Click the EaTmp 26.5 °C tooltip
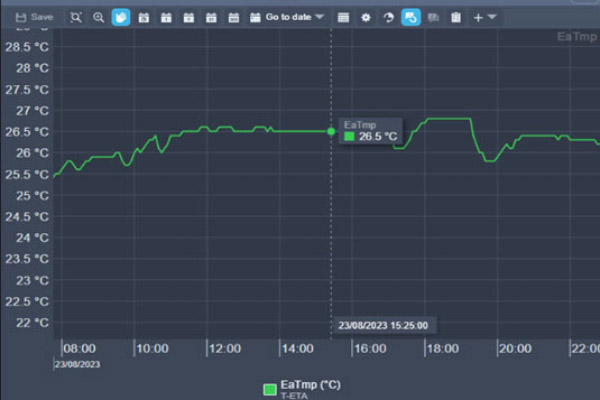Viewport: 600px width, 400px height. pyautogui.click(x=370, y=131)
